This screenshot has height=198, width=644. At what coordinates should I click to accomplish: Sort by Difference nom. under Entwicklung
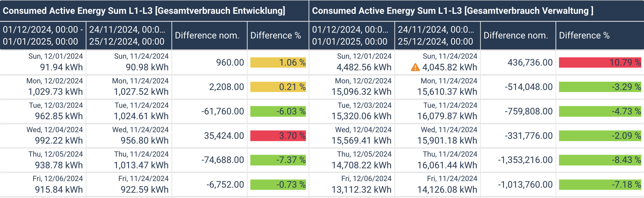point(207,35)
